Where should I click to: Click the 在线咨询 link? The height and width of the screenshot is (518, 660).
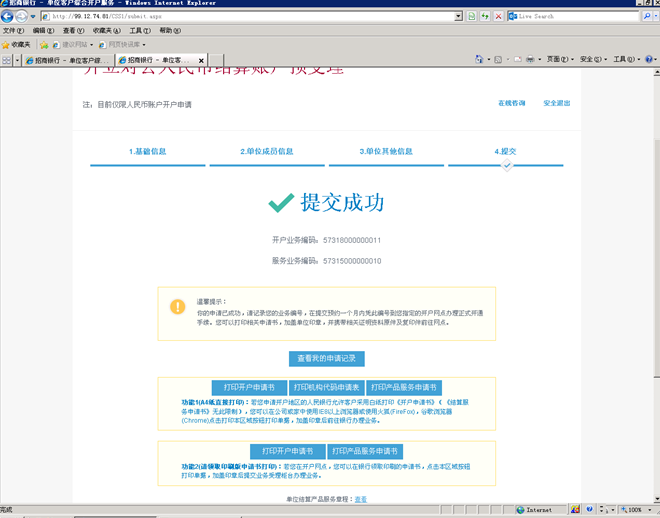[511, 103]
